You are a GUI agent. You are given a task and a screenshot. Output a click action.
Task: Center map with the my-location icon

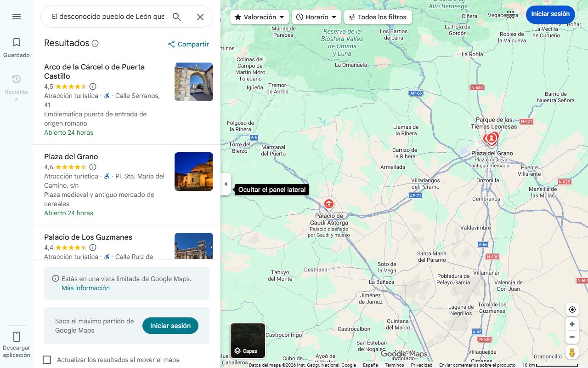tap(572, 310)
